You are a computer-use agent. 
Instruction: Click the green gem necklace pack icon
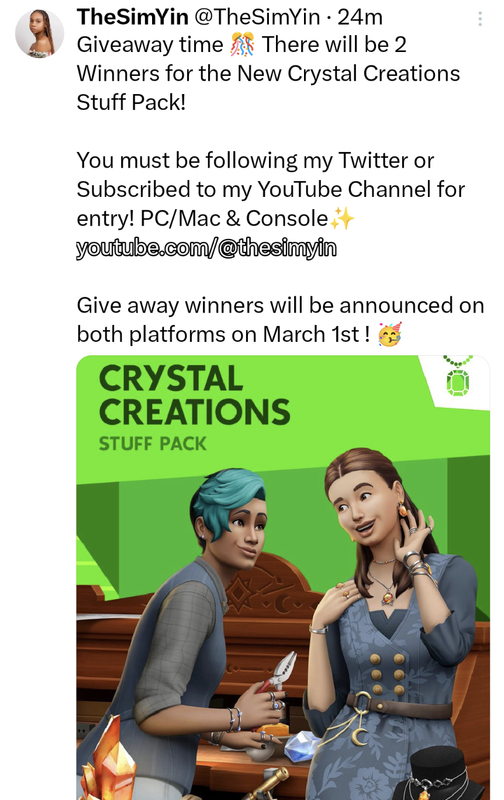(458, 378)
